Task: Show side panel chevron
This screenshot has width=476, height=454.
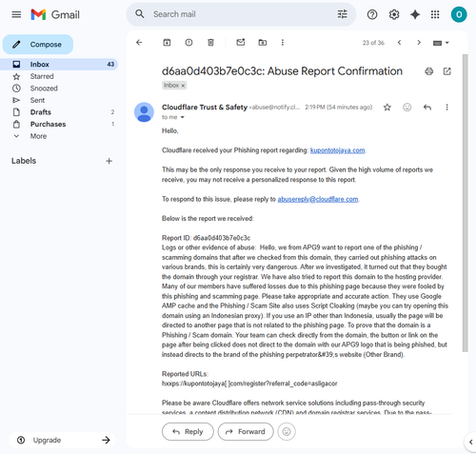Action: 470,442
